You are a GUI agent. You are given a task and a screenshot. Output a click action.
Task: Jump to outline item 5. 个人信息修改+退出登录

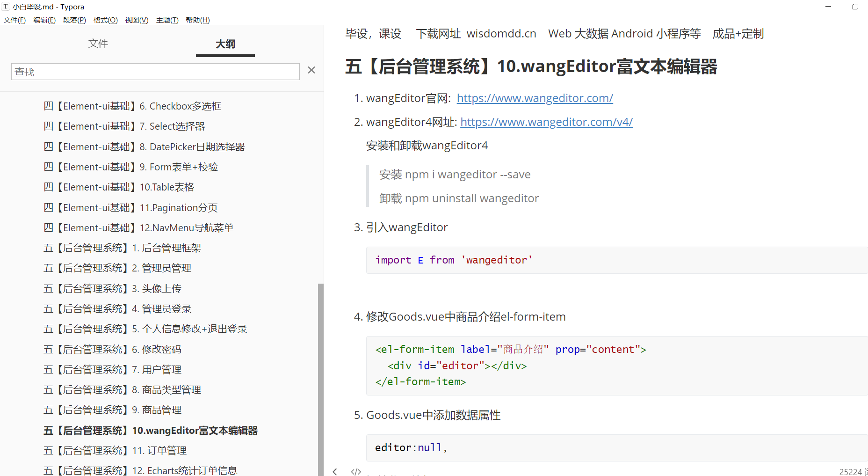pyautogui.click(x=145, y=329)
